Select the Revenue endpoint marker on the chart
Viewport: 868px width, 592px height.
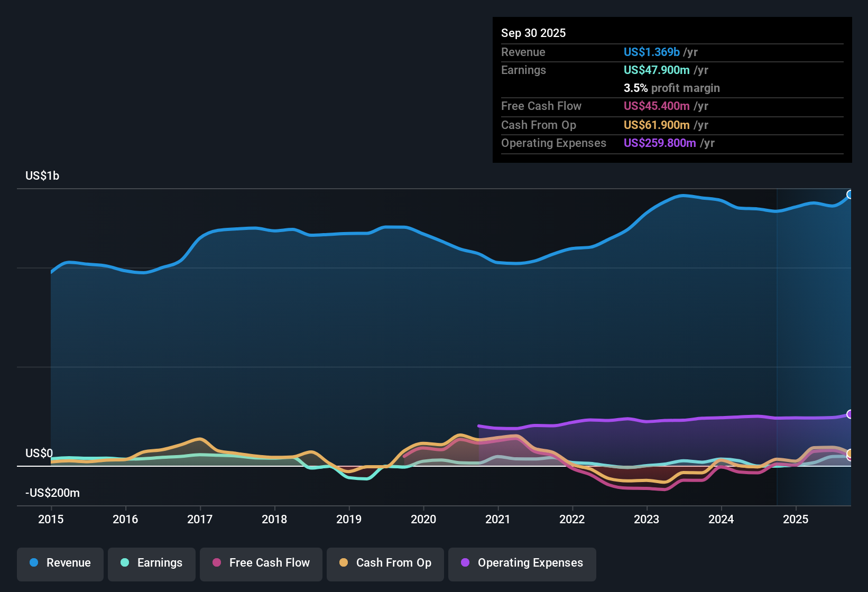click(x=850, y=194)
